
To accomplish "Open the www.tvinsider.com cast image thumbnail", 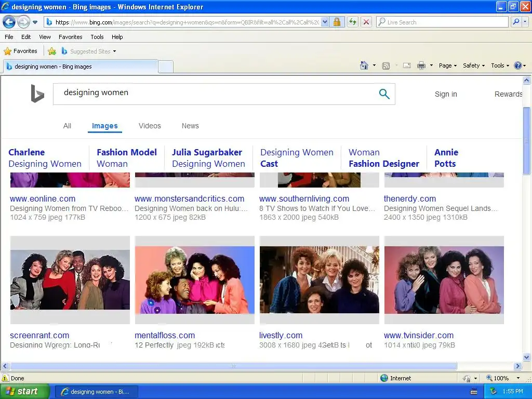I will 444,280.
